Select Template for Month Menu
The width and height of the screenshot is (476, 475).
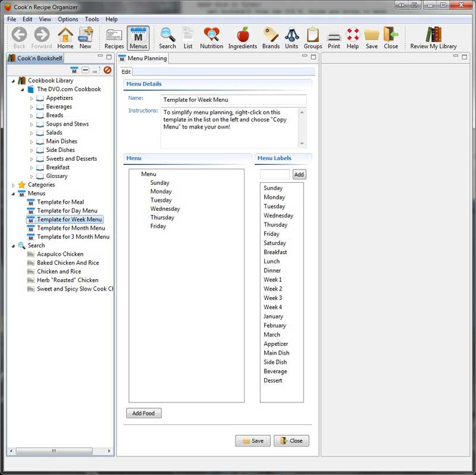click(x=71, y=228)
